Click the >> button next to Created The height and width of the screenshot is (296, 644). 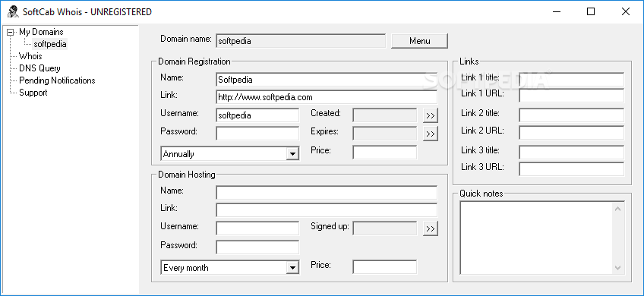[431, 115]
